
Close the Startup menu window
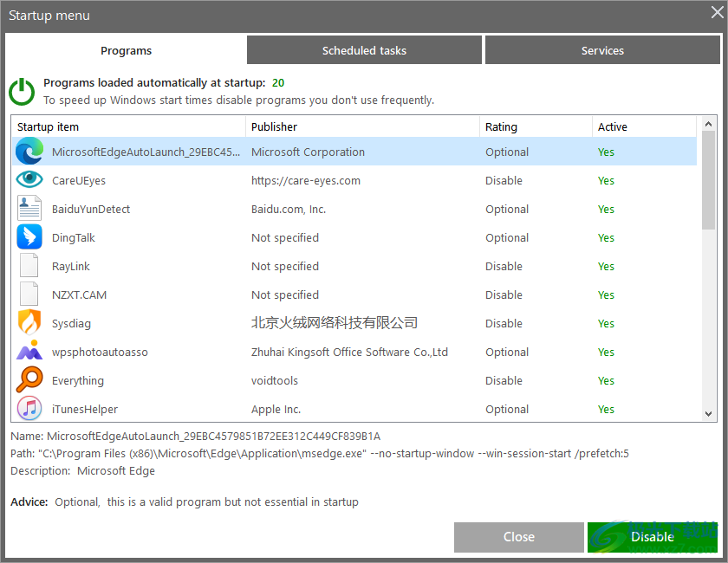(x=718, y=12)
